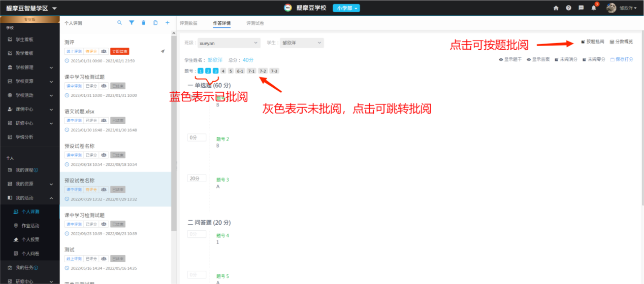Go to home via house icon

tap(556, 8)
